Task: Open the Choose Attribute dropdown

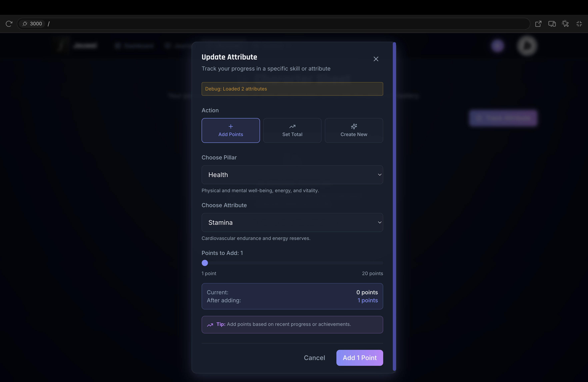Action: pyautogui.click(x=292, y=222)
